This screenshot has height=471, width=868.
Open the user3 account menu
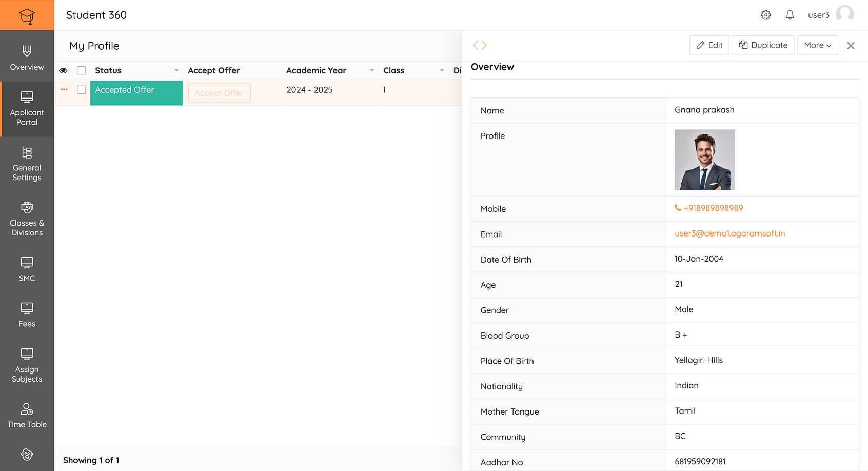point(819,14)
